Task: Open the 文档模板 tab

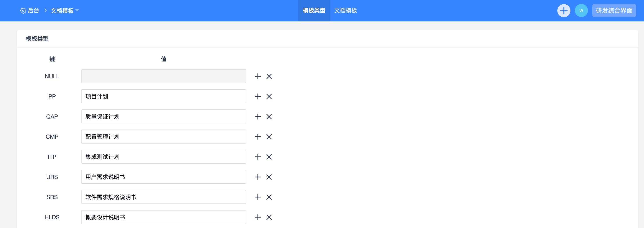Action: (x=345, y=11)
